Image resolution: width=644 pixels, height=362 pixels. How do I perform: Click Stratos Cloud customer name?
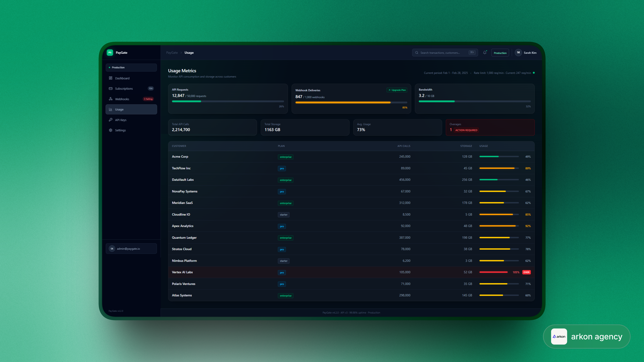pyautogui.click(x=182, y=249)
